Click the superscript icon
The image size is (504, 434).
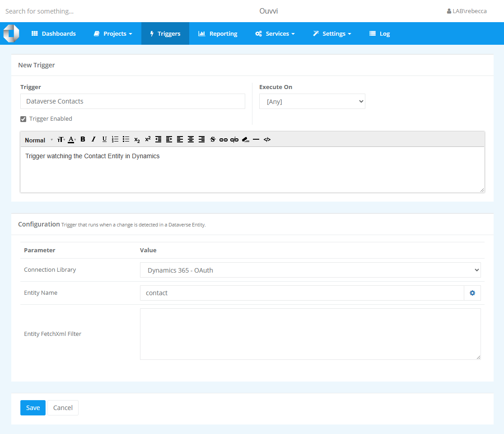click(148, 139)
